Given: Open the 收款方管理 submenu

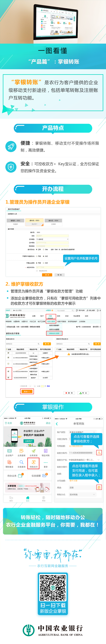Looking at the screenshot, I should pos(51,321).
